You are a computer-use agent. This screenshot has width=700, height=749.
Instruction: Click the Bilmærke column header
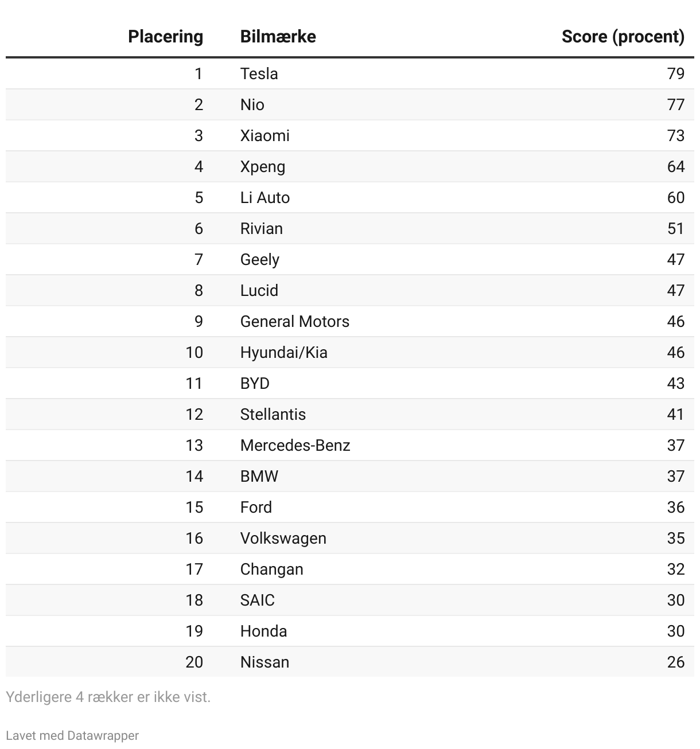278,37
